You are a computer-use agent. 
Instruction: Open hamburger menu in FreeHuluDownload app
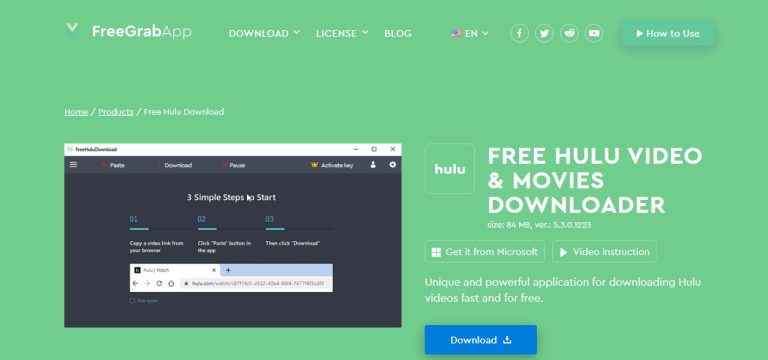tap(73, 165)
